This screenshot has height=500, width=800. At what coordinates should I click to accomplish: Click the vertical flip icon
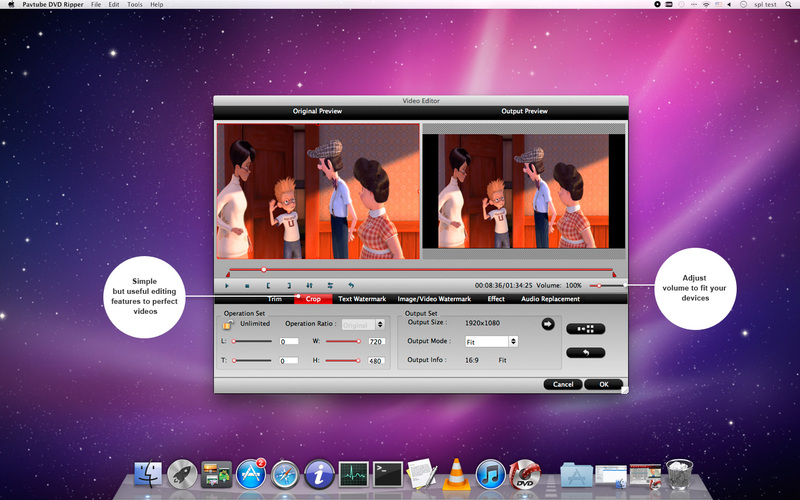[309, 286]
